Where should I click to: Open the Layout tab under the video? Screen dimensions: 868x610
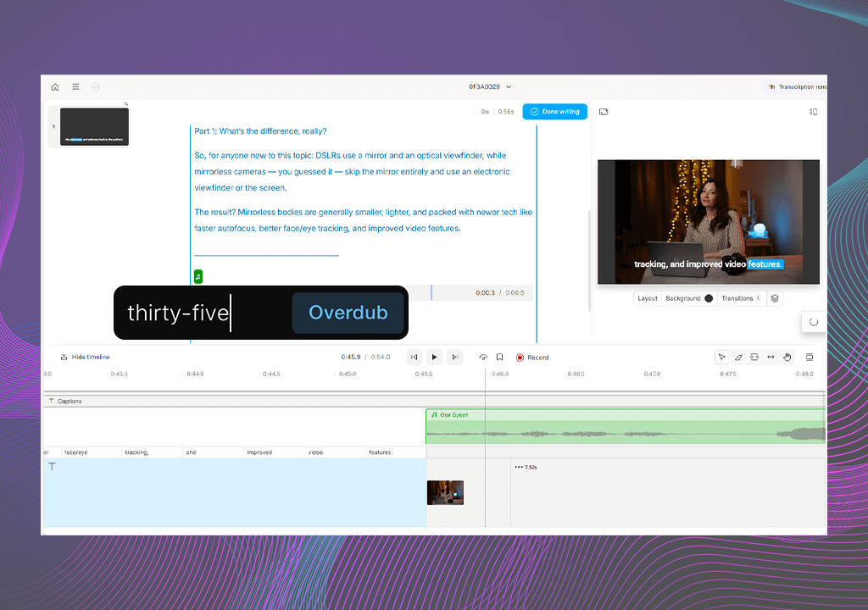(x=647, y=298)
